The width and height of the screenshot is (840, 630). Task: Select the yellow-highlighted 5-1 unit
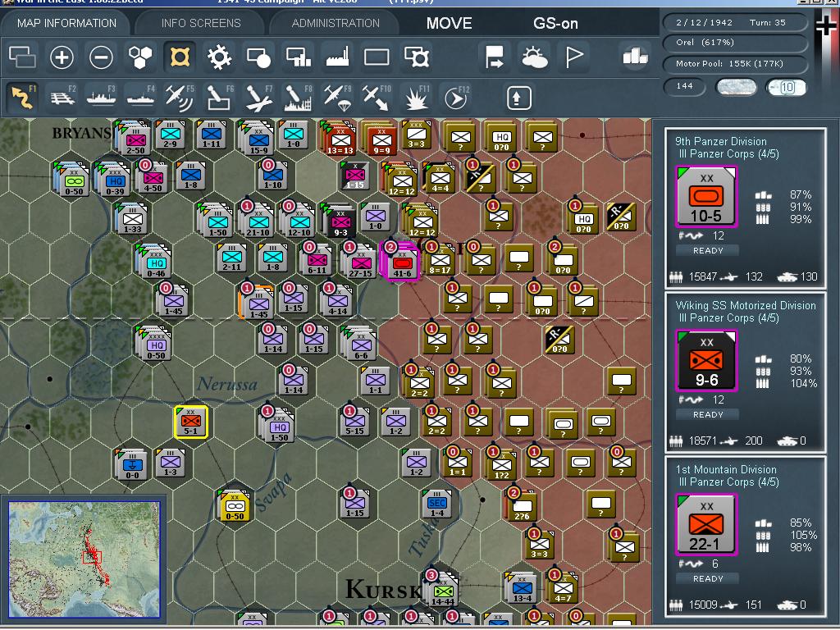[191, 422]
